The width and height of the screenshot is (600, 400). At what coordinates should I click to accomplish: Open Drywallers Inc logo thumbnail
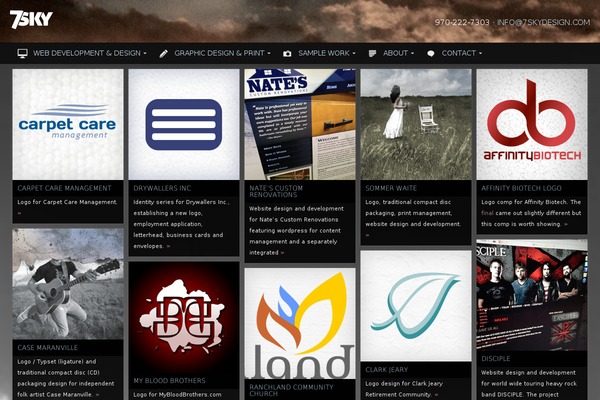click(x=184, y=124)
